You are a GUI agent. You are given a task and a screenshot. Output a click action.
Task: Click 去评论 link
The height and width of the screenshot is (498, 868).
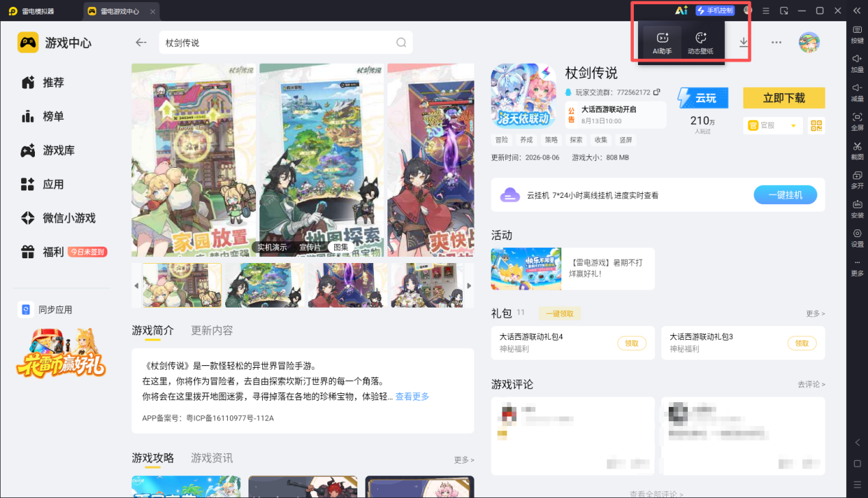[x=811, y=384]
